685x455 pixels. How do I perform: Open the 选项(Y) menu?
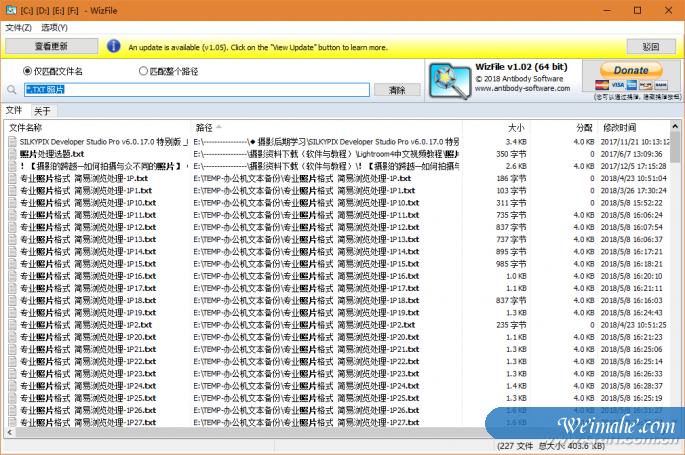coord(54,28)
